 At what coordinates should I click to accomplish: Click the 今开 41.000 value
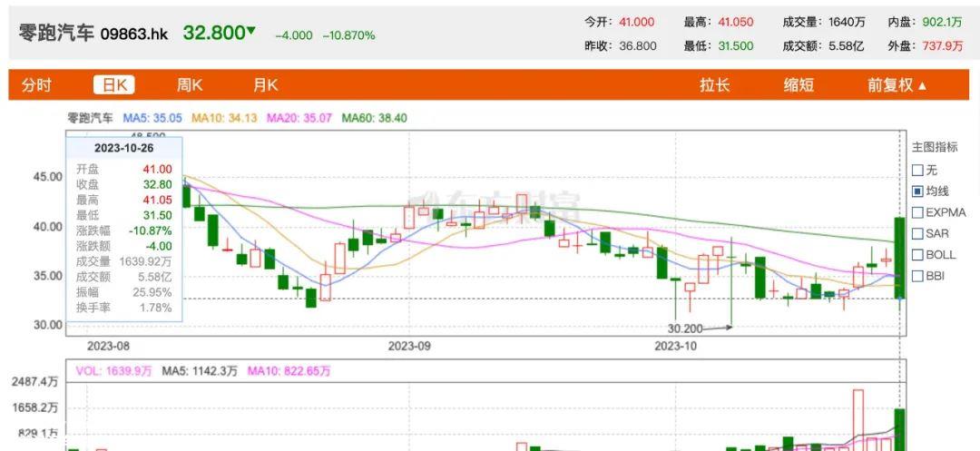point(637,22)
